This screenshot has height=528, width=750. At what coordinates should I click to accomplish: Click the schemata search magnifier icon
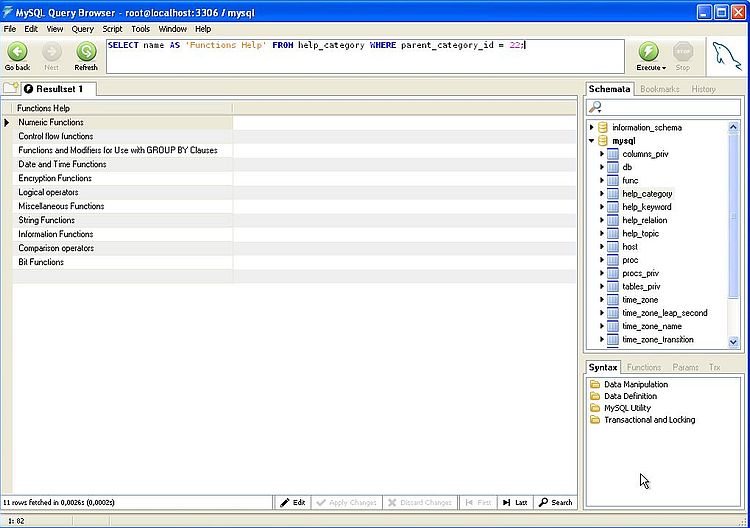click(595, 107)
